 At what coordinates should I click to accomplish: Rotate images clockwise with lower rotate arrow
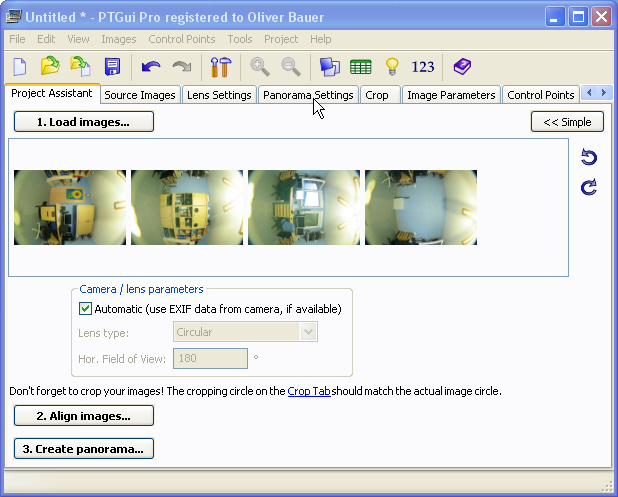point(589,187)
